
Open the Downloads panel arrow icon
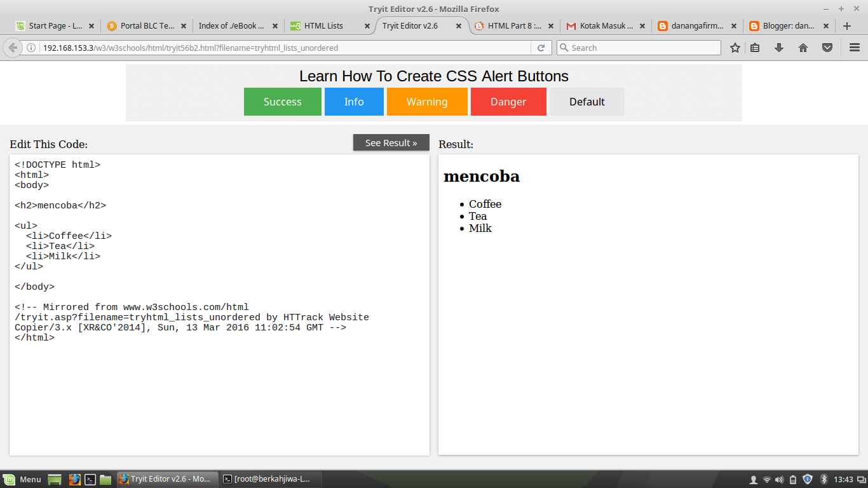point(779,47)
